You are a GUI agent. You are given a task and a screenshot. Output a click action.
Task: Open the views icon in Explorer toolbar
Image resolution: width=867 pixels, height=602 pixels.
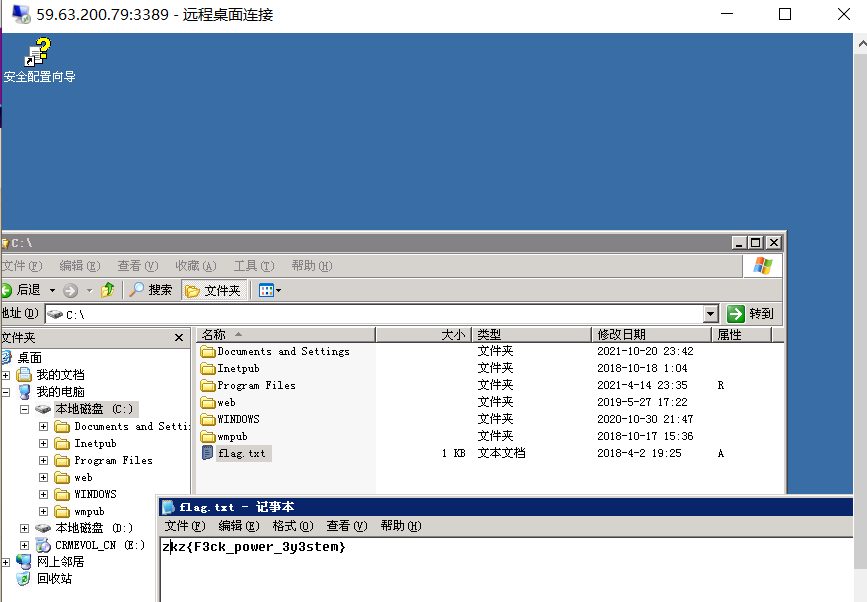[x=267, y=290]
